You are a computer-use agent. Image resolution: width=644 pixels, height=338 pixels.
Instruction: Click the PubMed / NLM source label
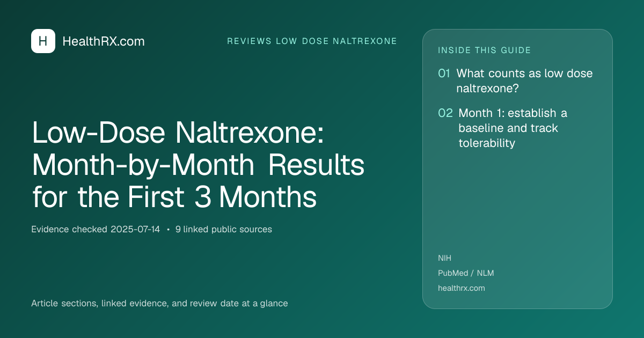pyautogui.click(x=466, y=273)
